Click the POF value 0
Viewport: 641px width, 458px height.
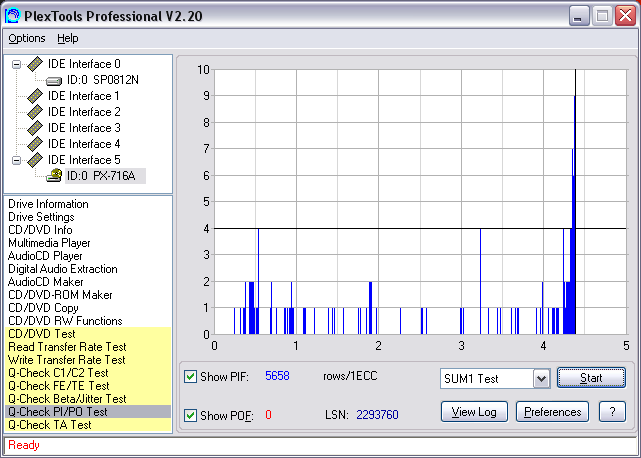[268, 415]
